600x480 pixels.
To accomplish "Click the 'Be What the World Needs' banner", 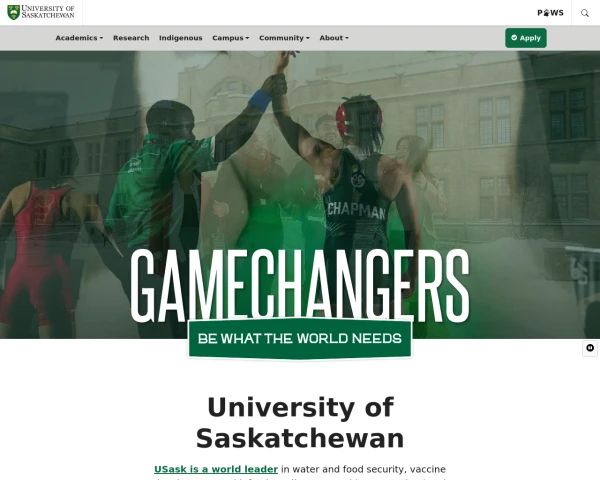I will pos(300,338).
